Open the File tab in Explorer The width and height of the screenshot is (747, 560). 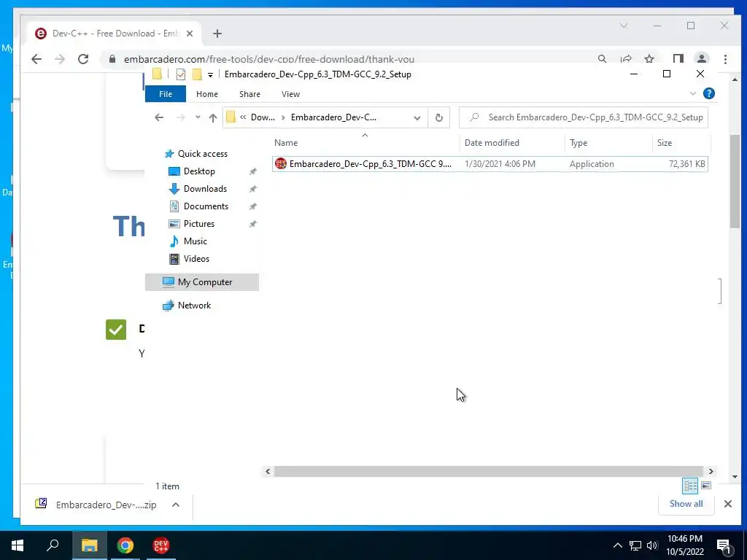click(x=166, y=94)
